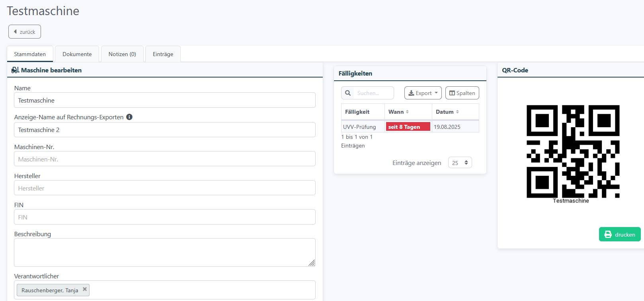Click the forklift icon beside Maschine bearbeiten

pos(16,70)
